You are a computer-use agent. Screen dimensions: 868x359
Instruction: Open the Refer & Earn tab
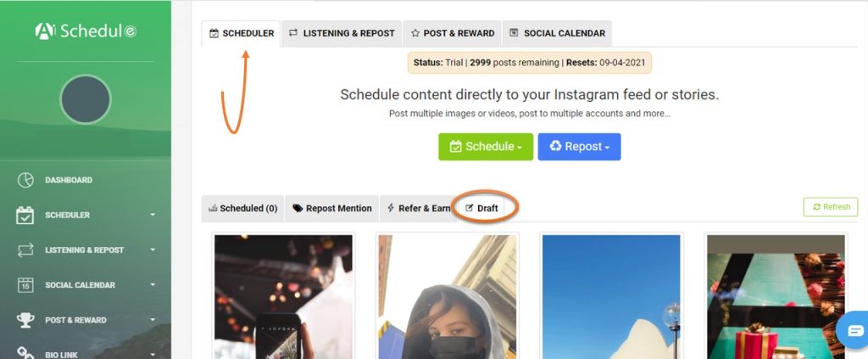pos(419,208)
